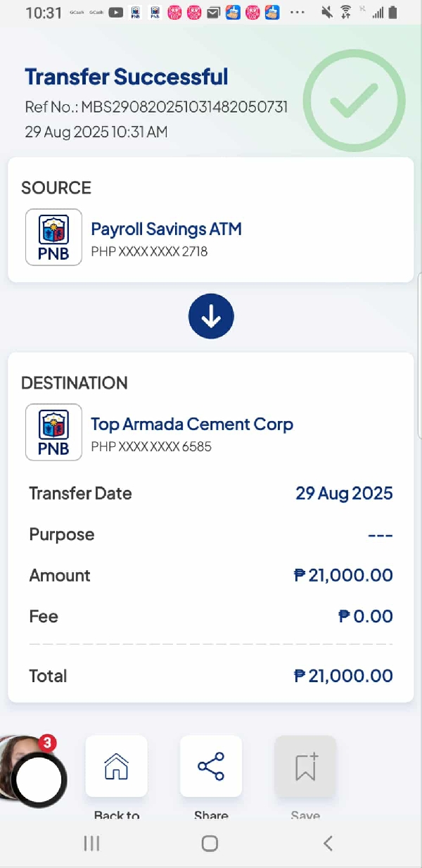The image size is (422, 868).
Task: Select Top Armada Cement Corp destination name
Action: [x=192, y=424]
